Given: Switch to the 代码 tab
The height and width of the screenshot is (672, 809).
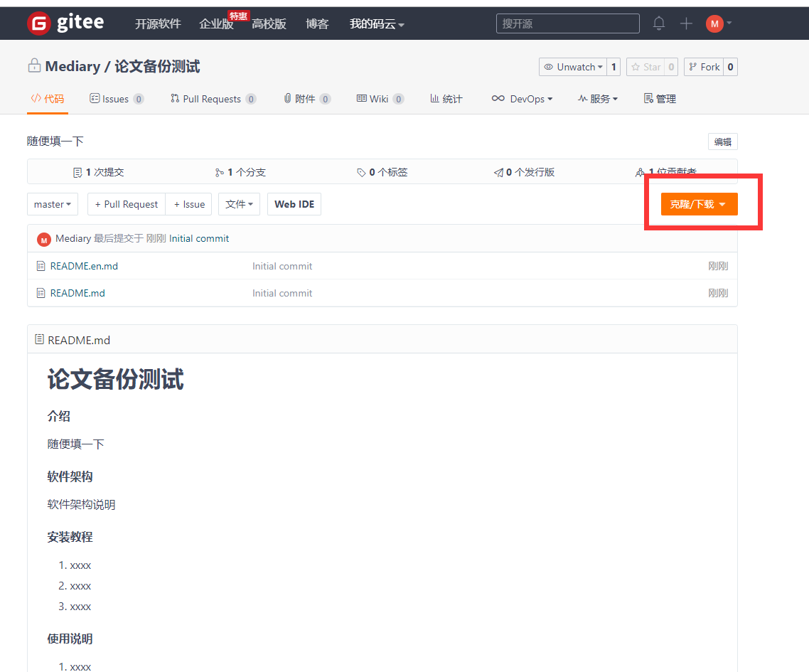Looking at the screenshot, I should point(48,99).
